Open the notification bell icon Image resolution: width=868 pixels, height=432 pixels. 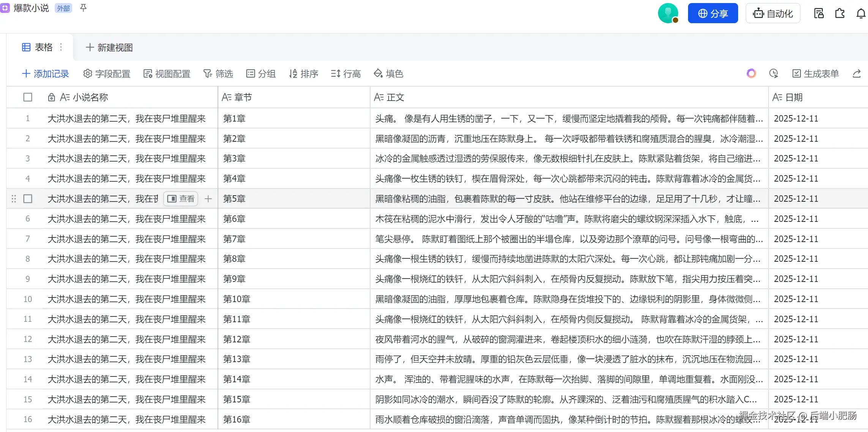point(860,14)
